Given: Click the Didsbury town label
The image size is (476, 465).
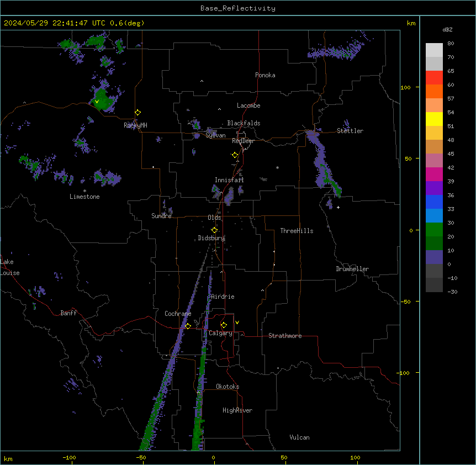Looking at the screenshot, I should coord(211,238).
